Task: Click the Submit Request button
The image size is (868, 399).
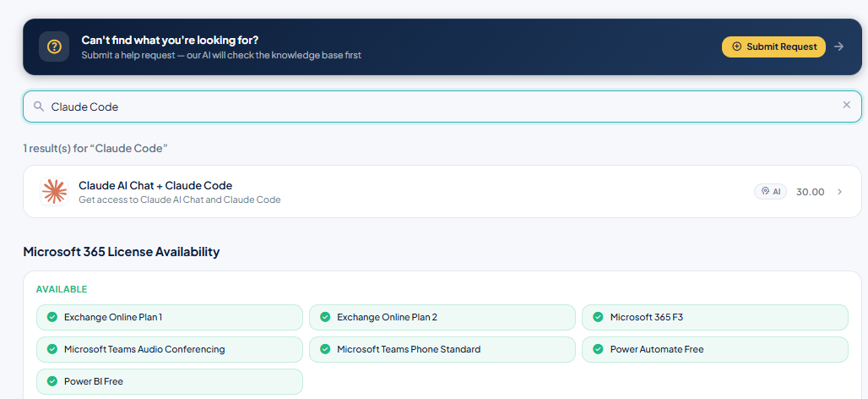Action: tap(773, 46)
